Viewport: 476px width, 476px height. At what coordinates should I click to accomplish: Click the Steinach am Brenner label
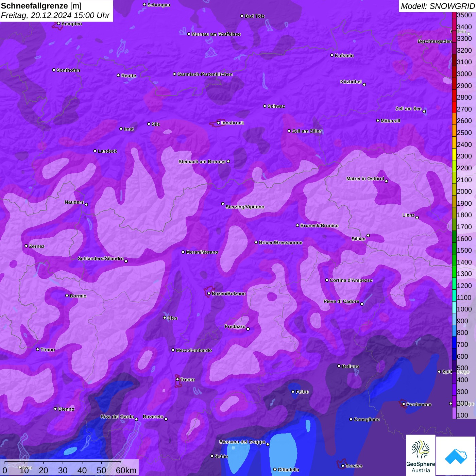(x=202, y=161)
